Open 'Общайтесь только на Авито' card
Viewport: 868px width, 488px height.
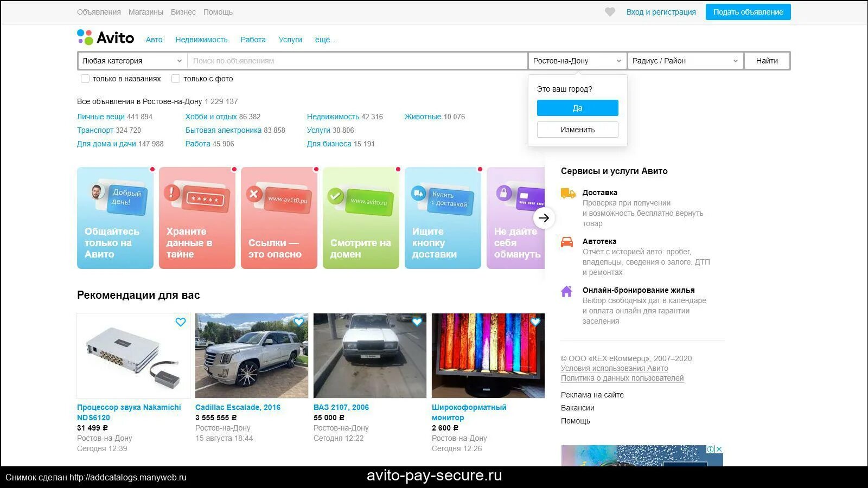coord(115,218)
